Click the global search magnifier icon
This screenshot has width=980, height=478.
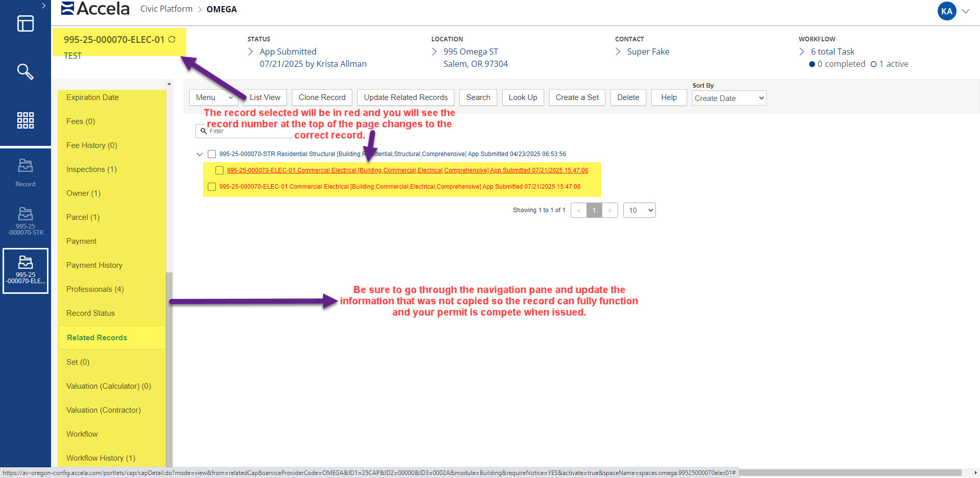pyautogui.click(x=25, y=71)
